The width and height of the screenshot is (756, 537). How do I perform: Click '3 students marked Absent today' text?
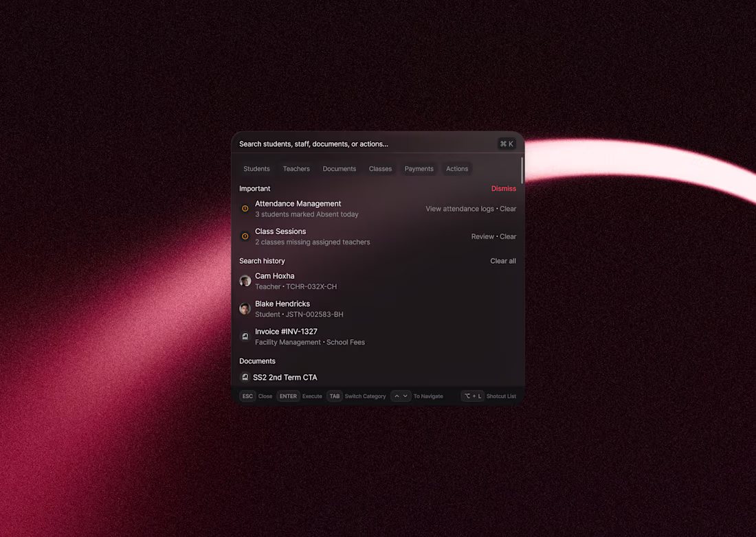(307, 214)
